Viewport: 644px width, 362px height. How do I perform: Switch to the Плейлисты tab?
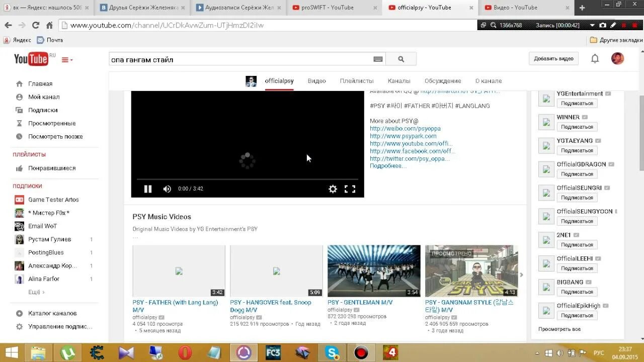(x=357, y=81)
